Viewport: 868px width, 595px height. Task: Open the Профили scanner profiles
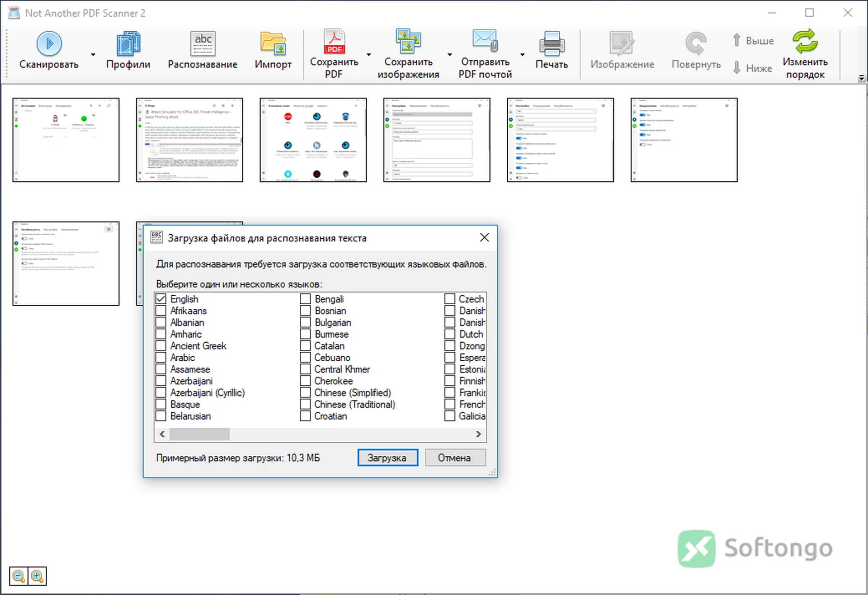coord(128,51)
